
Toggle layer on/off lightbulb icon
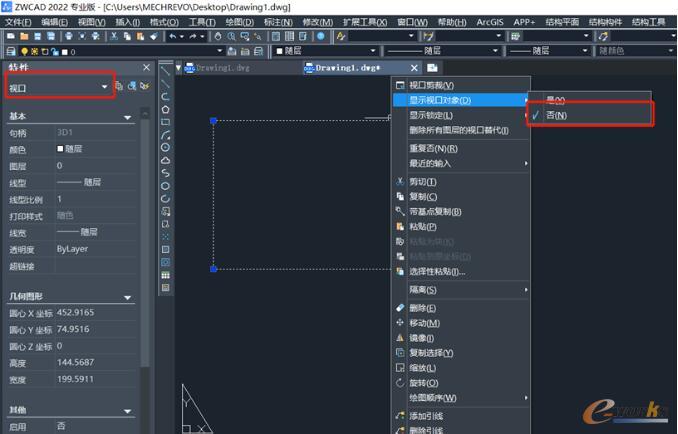pos(24,52)
